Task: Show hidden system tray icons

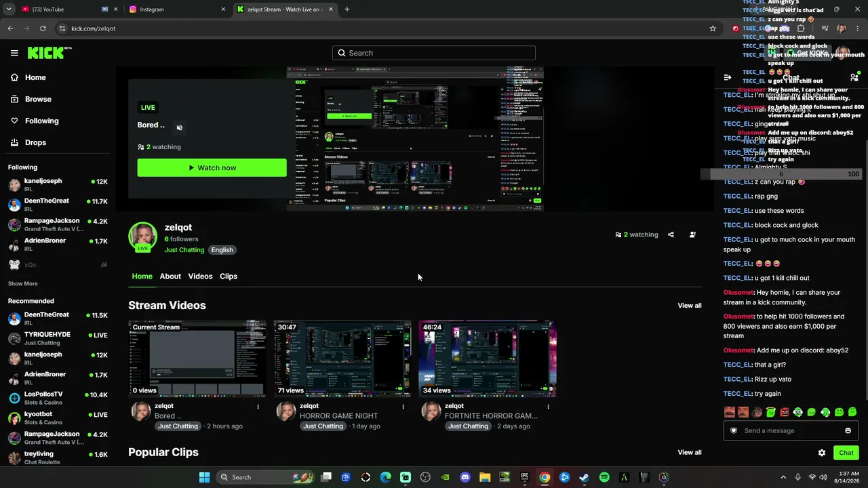Action: [x=783, y=477]
